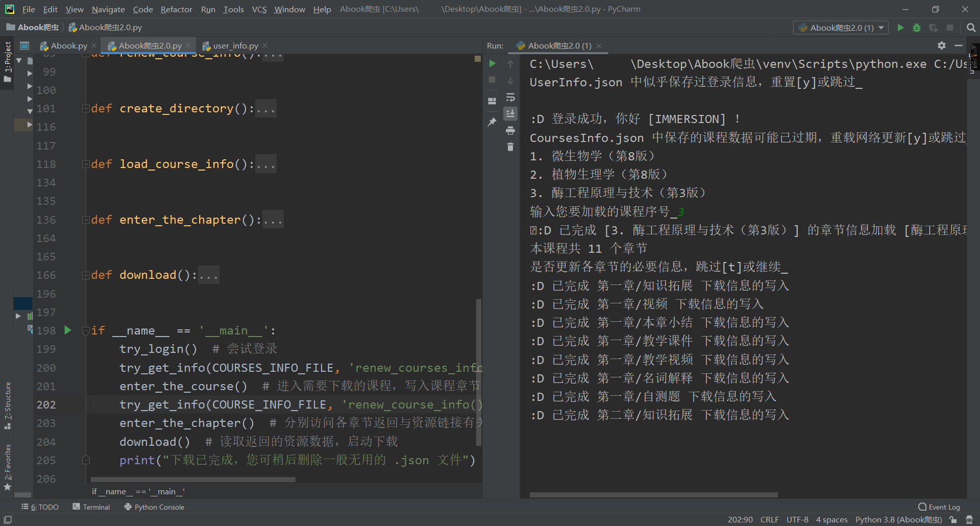
Task: Start debugging with the green bug icon
Action: coord(917,28)
